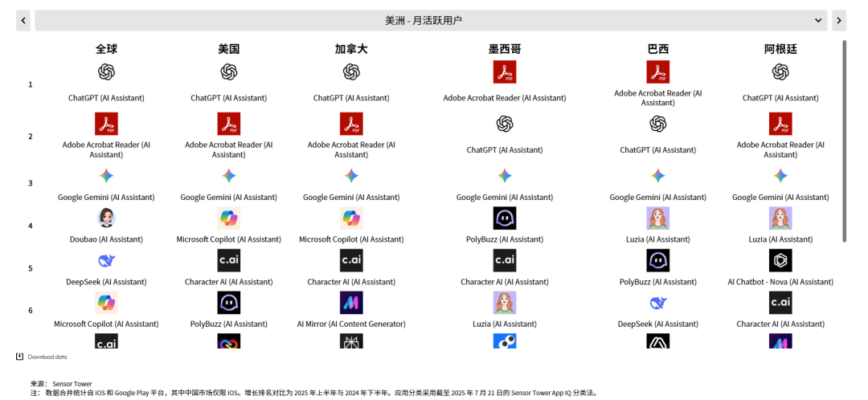Viewport: 868px width, 400px height.
Task: Click the download icon beside Download data
Action: click(x=20, y=357)
